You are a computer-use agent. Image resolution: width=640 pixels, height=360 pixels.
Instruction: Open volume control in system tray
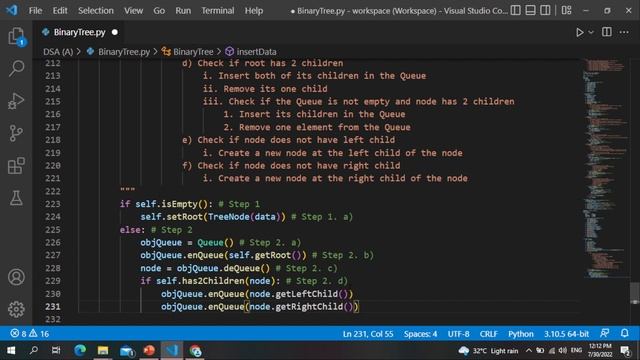tap(562, 351)
